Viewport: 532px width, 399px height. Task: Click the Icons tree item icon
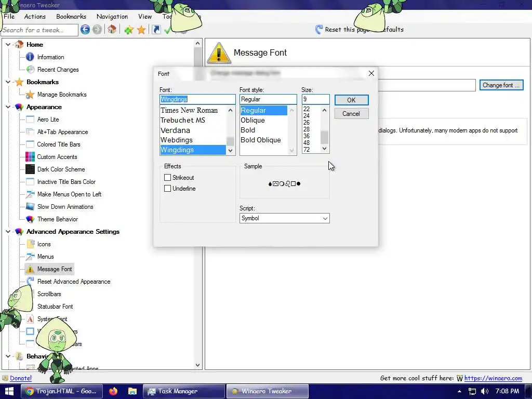tap(30, 244)
